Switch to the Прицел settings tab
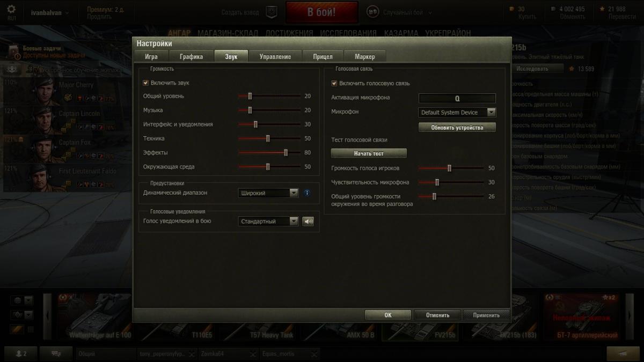Viewport: 644px width, 362px height. coord(323,56)
